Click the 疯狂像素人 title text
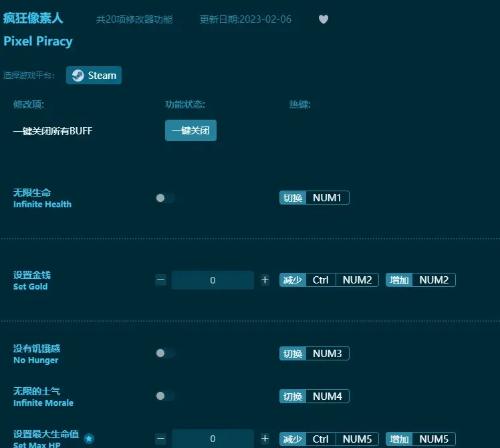The width and height of the screenshot is (500, 448). point(33,18)
